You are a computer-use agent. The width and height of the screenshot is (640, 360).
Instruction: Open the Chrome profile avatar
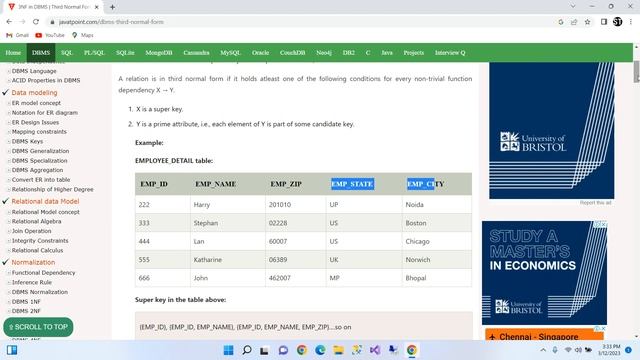pos(618,22)
